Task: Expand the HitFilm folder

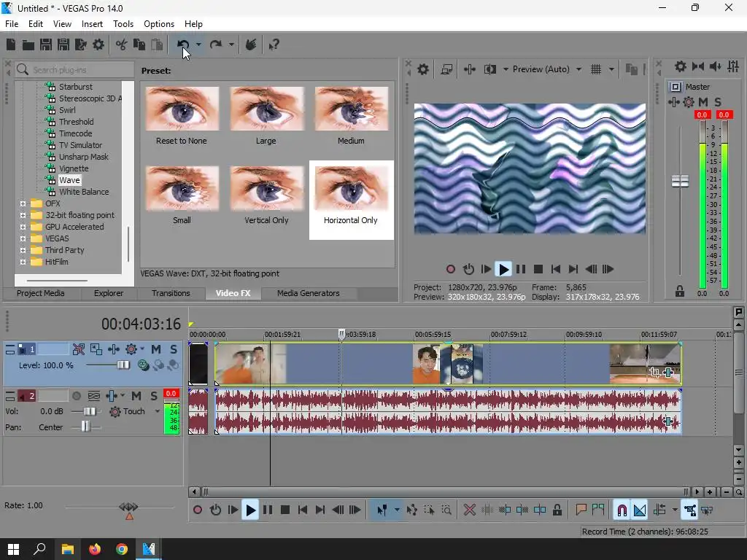Action: [23, 262]
